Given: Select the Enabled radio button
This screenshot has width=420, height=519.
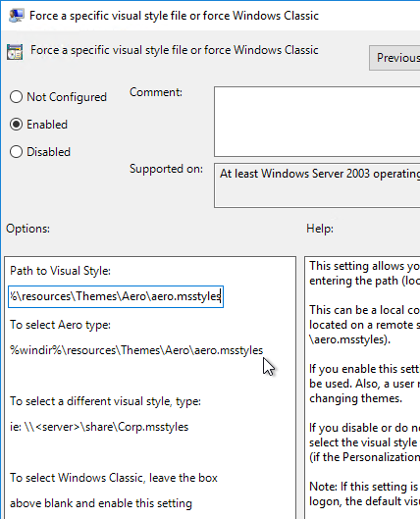Looking at the screenshot, I should 17,125.
